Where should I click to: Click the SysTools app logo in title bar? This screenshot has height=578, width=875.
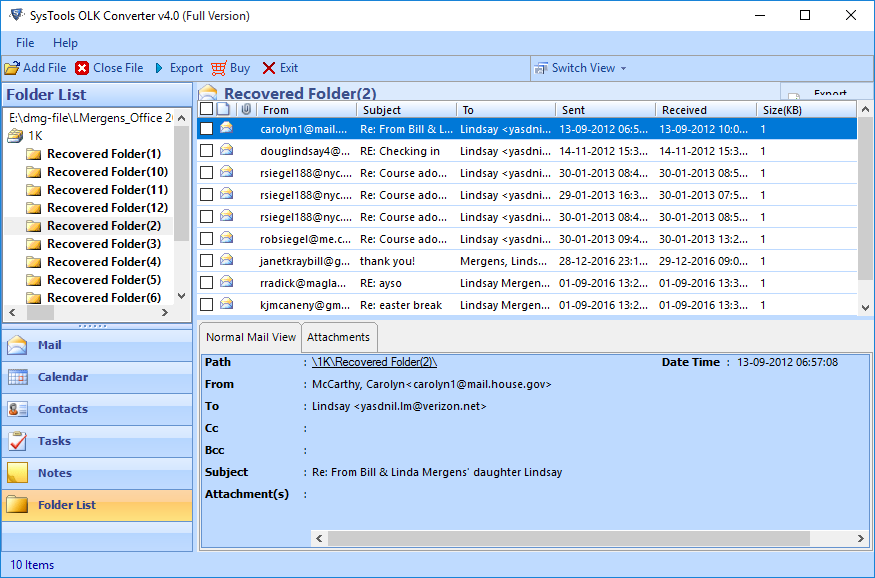pyautogui.click(x=17, y=15)
